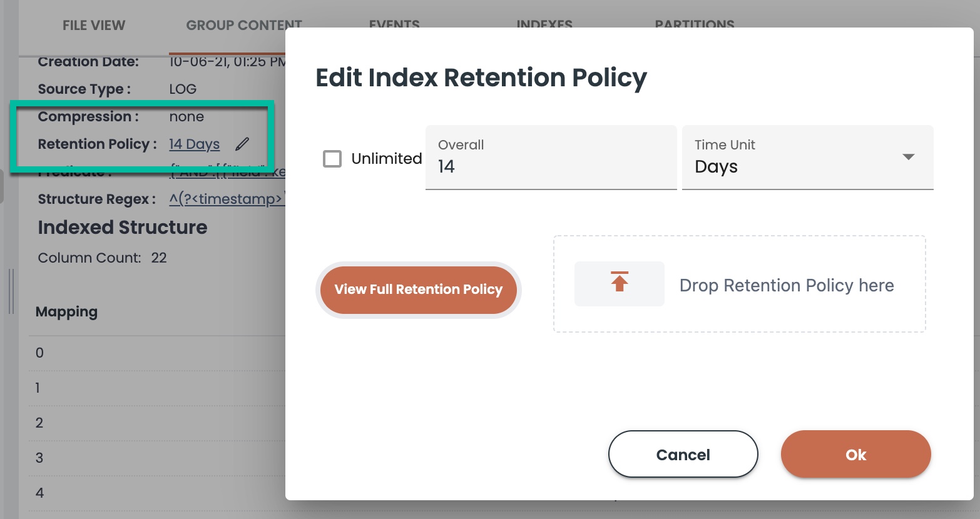Click the Drop Retention Policy here area

click(740, 284)
